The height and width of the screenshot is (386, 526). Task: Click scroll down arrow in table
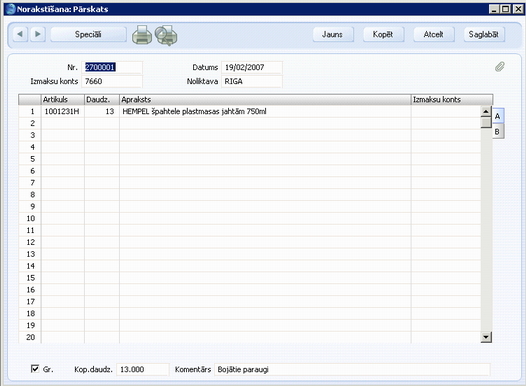click(486, 337)
